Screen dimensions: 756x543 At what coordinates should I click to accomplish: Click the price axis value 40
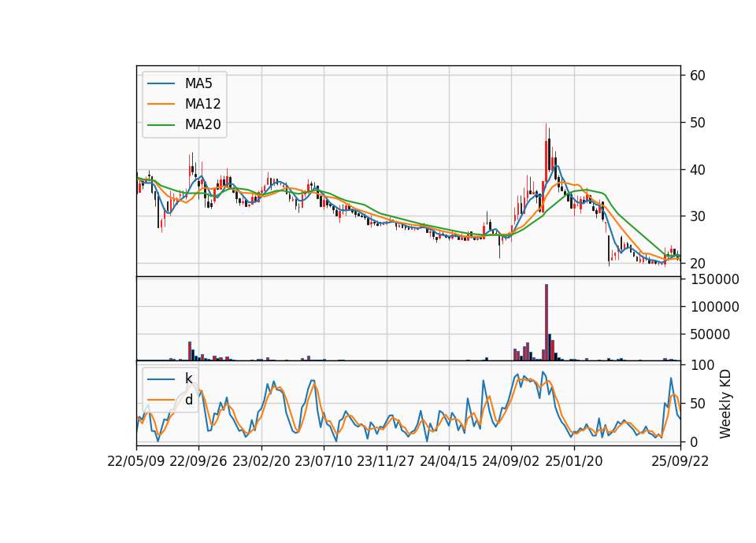coord(698,170)
